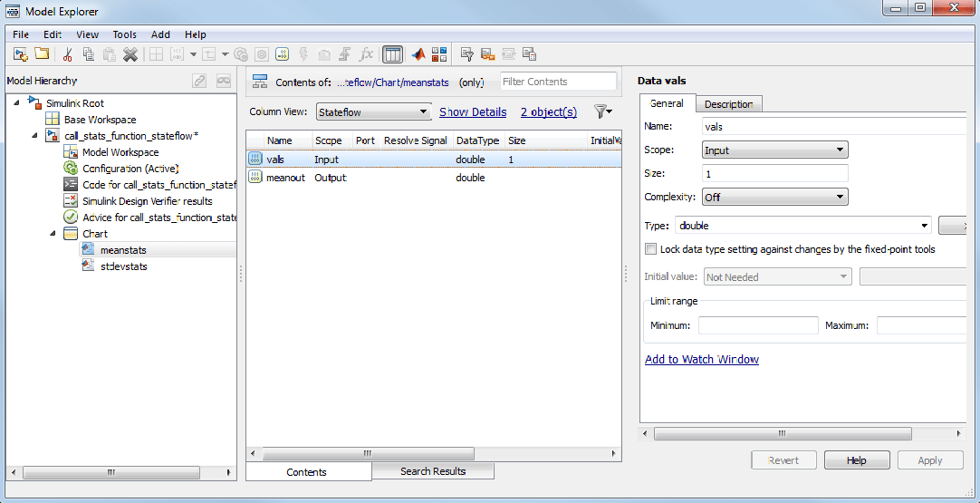This screenshot has height=503, width=980.
Task: Collapse the Simulink Root tree node
Action: 15,102
